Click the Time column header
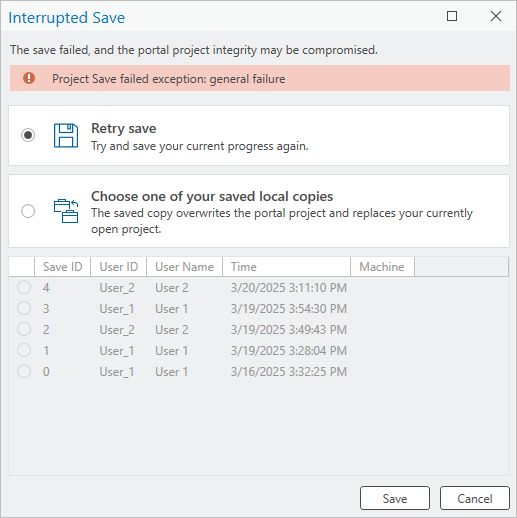Image resolution: width=517 pixels, height=518 pixels. point(286,267)
